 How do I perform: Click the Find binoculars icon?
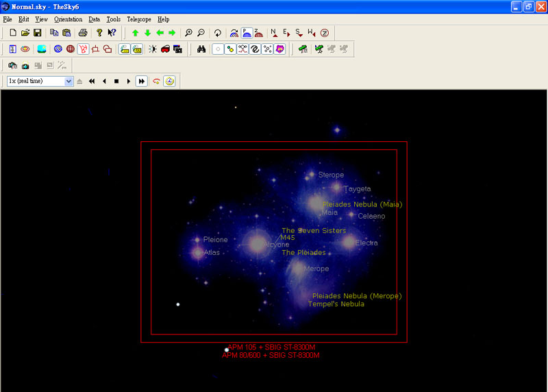click(201, 49)
